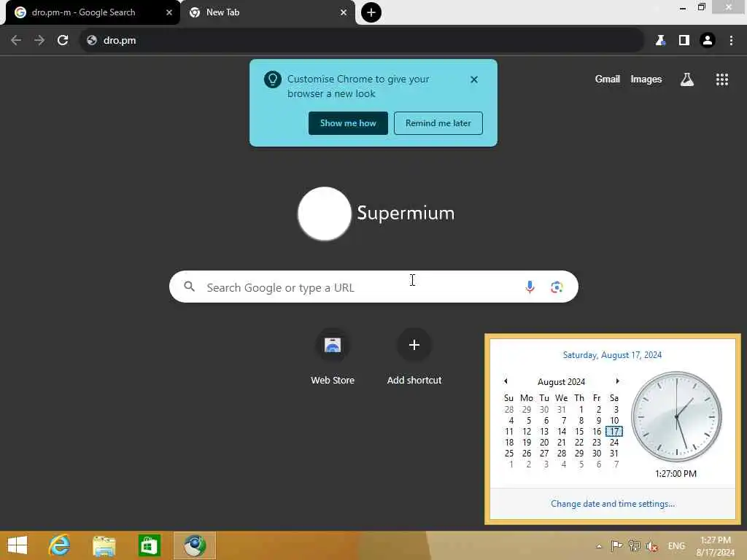The height and width of the screenshot is (560, 747).
Task: Click the muted volume tray icon
Action: [652, 546]
